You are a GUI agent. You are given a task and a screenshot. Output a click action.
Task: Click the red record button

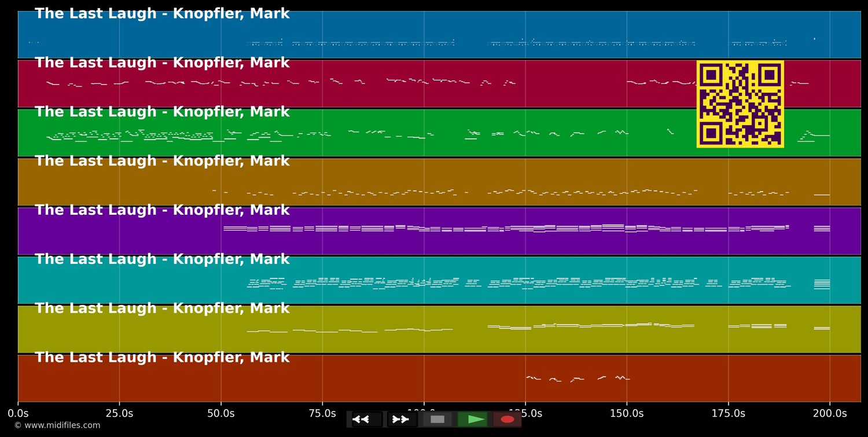click(507, 419)
